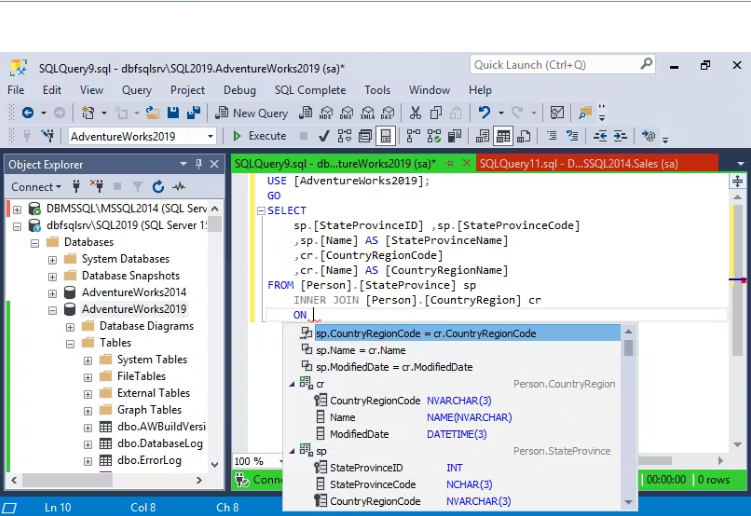
Task: Open the Activity Monitor icon
Action: click(x=557, y=113)
